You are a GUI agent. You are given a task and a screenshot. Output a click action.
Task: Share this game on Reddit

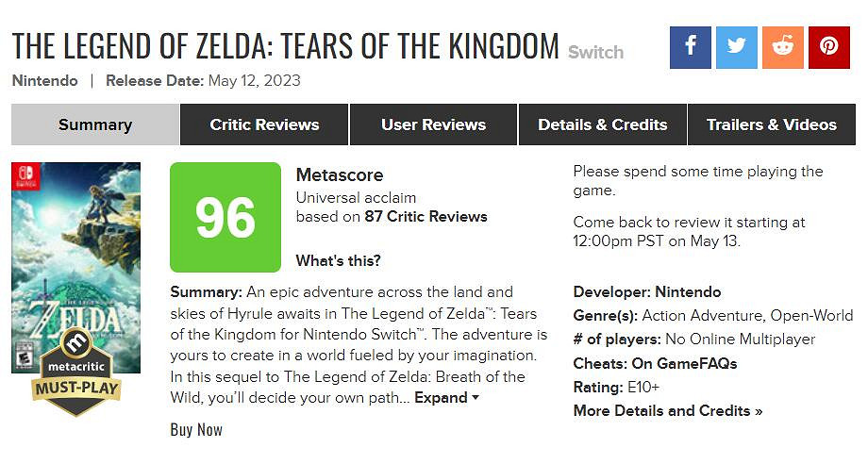(x=783, y=47)
